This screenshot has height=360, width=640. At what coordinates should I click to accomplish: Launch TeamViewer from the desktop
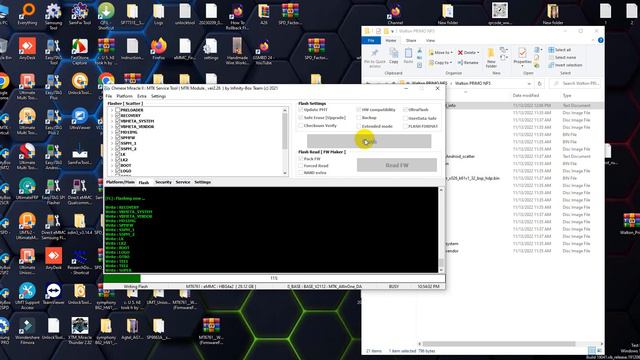coord(53,294)
